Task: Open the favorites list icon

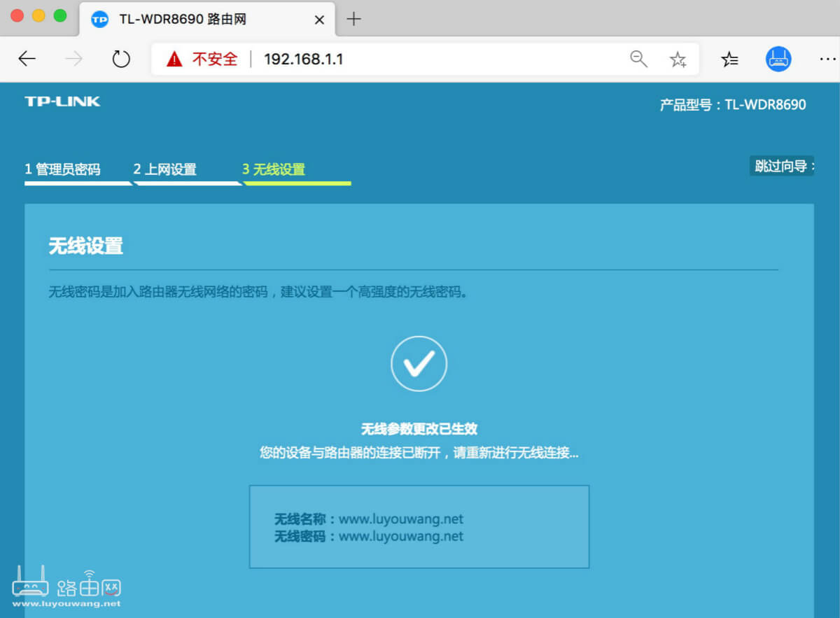Action: point(729,59)
